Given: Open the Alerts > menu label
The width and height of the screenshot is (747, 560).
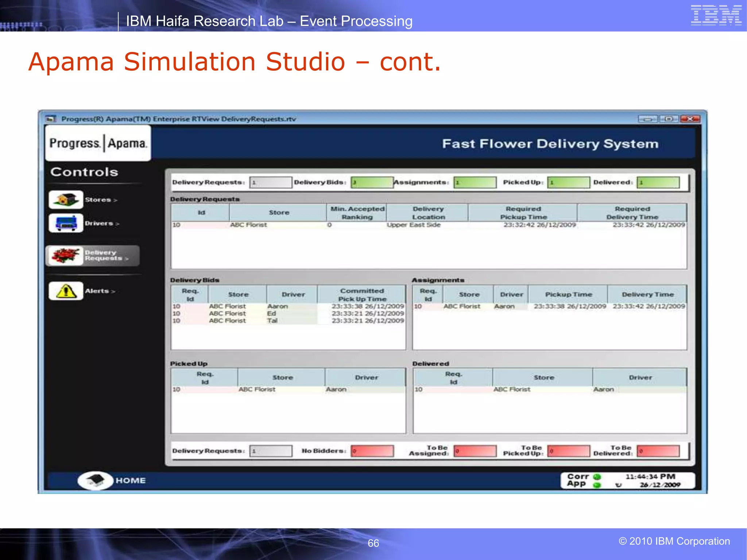Looking at the screenshot, I should (100, 291).
